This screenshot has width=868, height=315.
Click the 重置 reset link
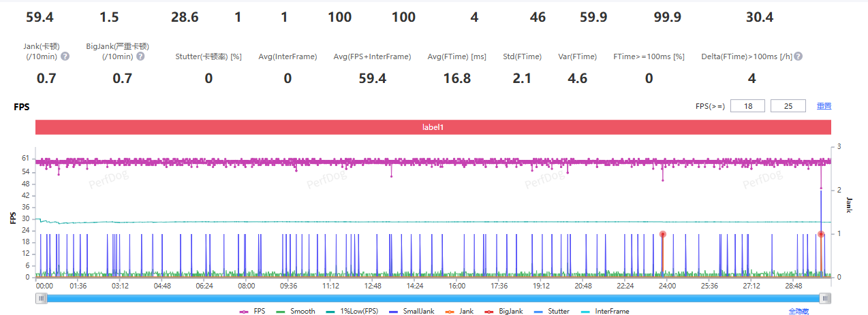click(824, 106)
